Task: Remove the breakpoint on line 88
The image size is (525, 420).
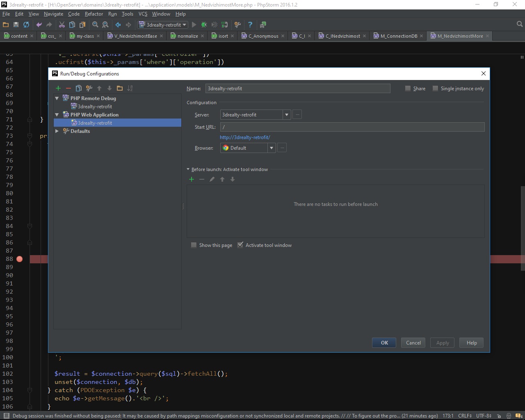Action: pyautogui.click(x=19, y=259)
